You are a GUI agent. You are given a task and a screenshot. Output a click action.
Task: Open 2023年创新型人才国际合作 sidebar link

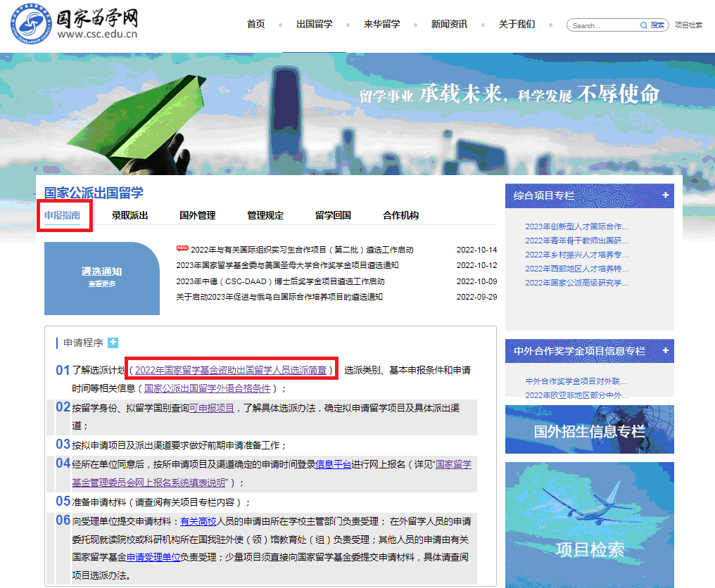point(577,226)
